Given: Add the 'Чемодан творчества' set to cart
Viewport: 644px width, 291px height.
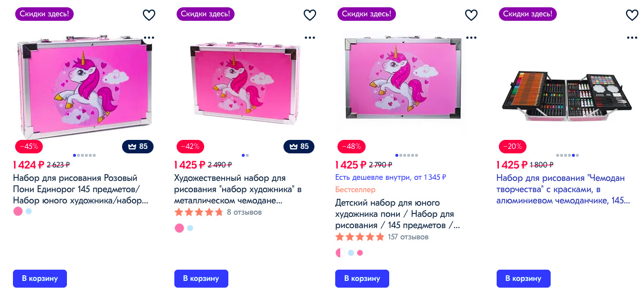Looking at the screenshot, I should (x=523, y=278).
